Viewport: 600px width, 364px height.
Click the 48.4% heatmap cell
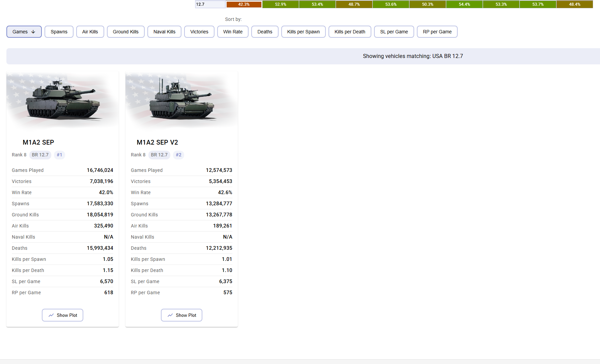pos(575,4)
